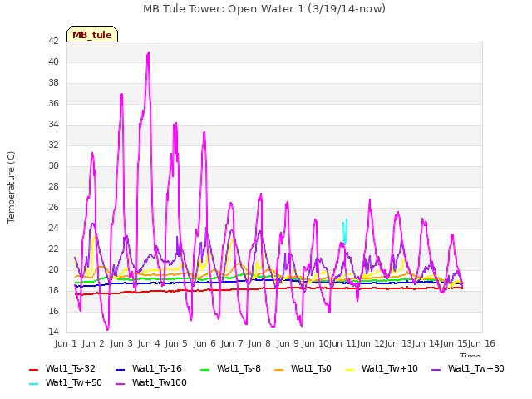Click the Jun 3 magenta peak near 37
Image resolution: width=532 pixels, height=399 pixels.
tap(121, 94)
